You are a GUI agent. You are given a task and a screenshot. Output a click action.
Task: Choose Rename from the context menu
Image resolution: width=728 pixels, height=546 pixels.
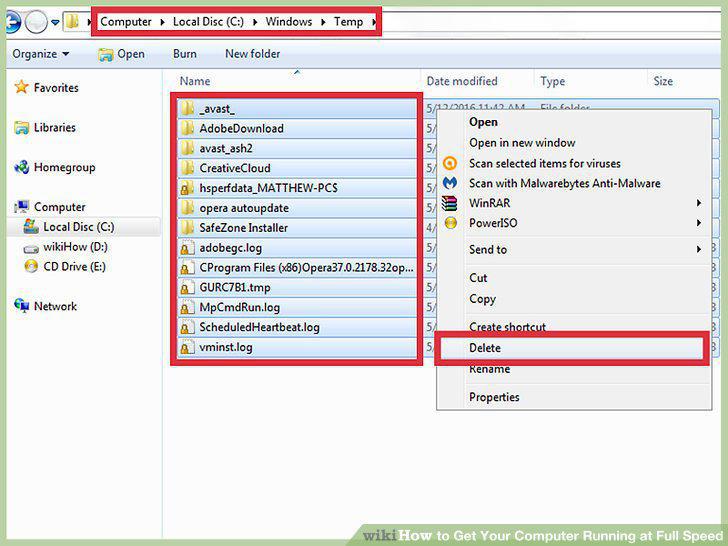pyautogui.click(x=489, y=370)
